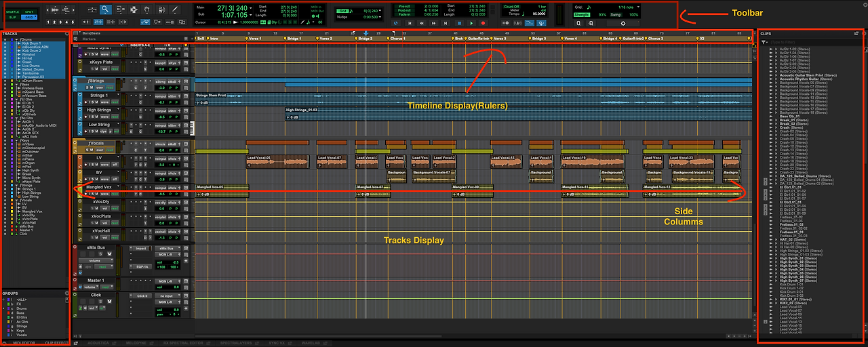Mute the High Strings track
The height and width of the screenshot is (347, 868).
click(97, 117)
